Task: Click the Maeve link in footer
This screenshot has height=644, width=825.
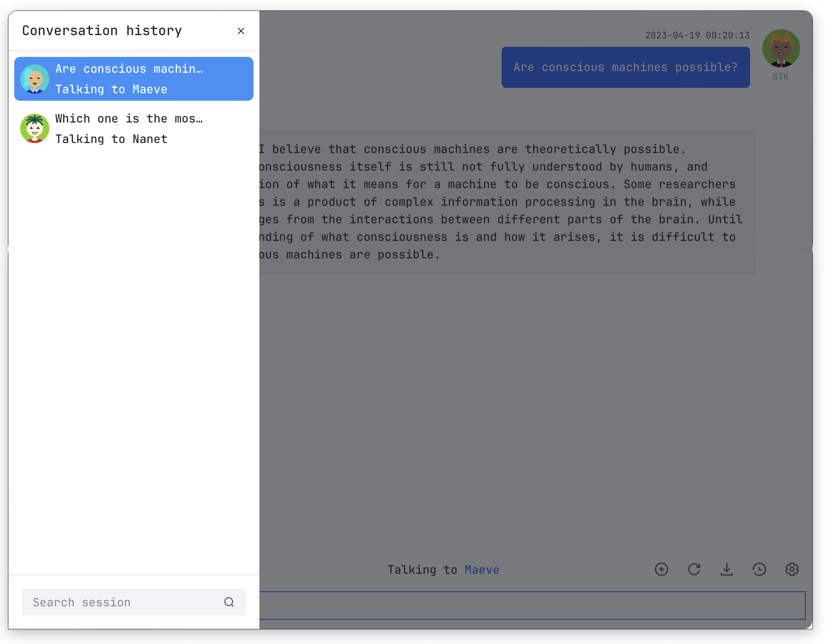Action: 482,570
